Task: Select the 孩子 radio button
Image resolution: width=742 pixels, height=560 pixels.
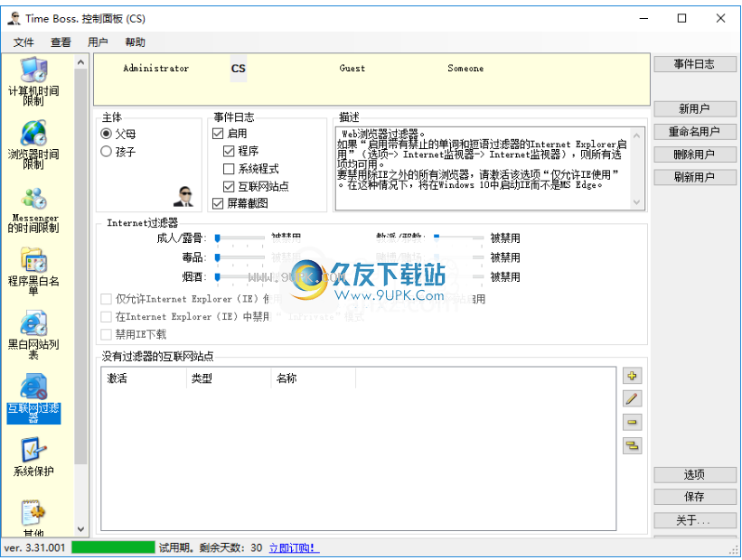Action: tap(107, 152)
